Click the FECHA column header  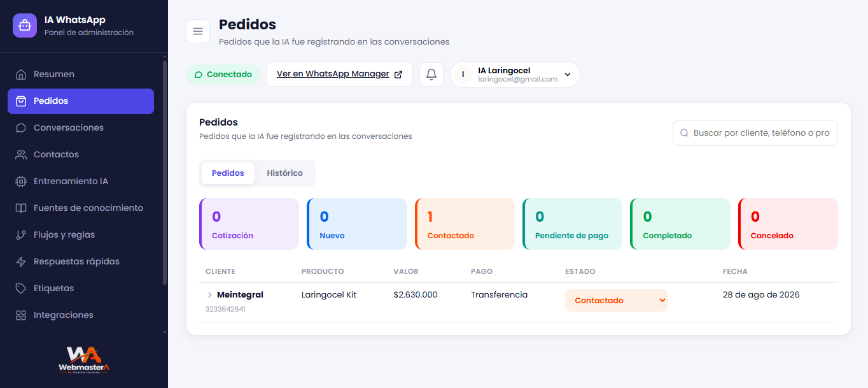(735, 271)
